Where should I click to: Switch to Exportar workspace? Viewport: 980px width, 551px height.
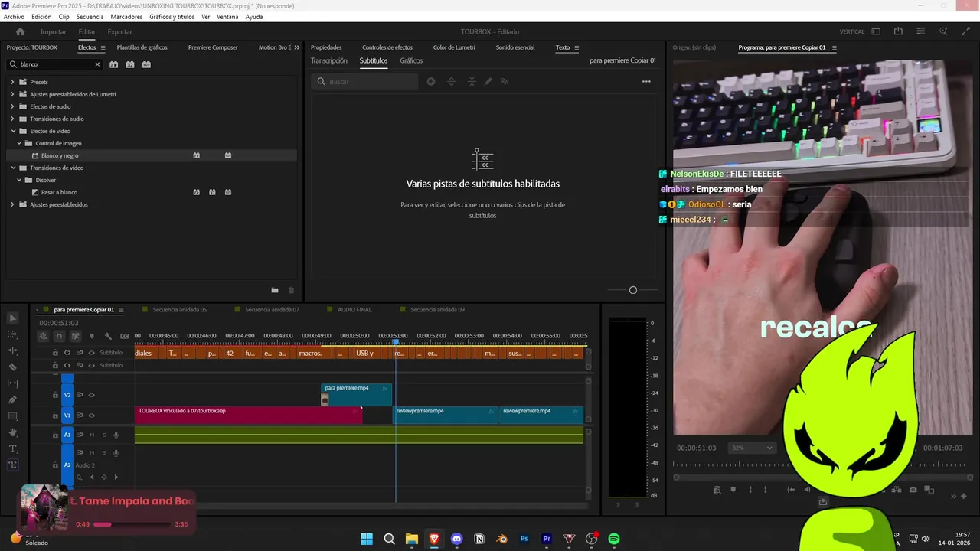(x=119, y=32)
